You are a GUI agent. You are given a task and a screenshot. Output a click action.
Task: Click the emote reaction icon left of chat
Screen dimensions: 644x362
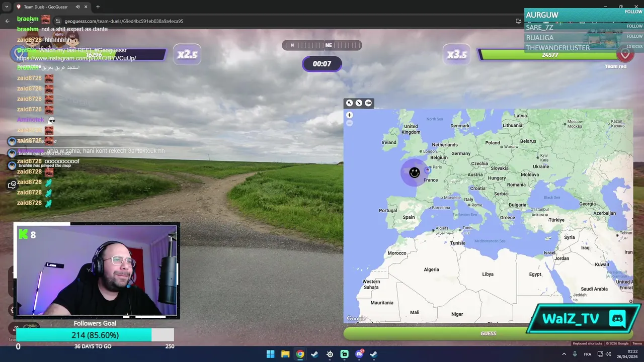click(12, 185)
